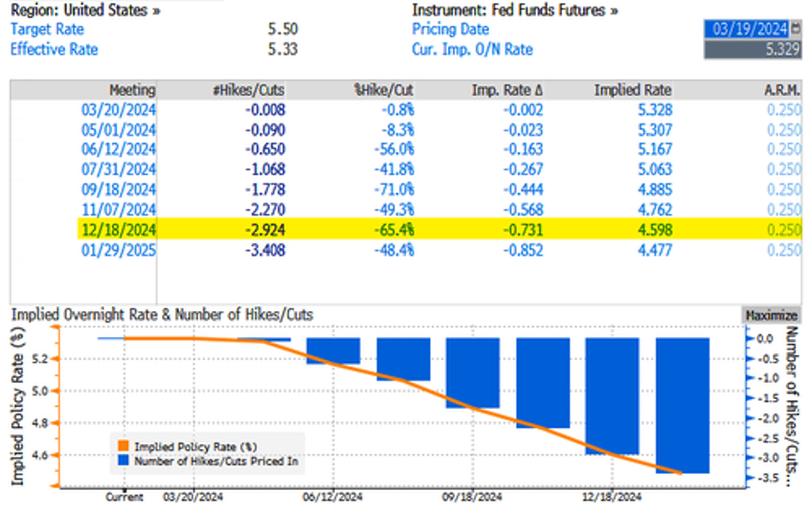The image size is (812, 514).
Task: Choose the 06/12/2024 meeting date
Action: (x=118, y=150)
